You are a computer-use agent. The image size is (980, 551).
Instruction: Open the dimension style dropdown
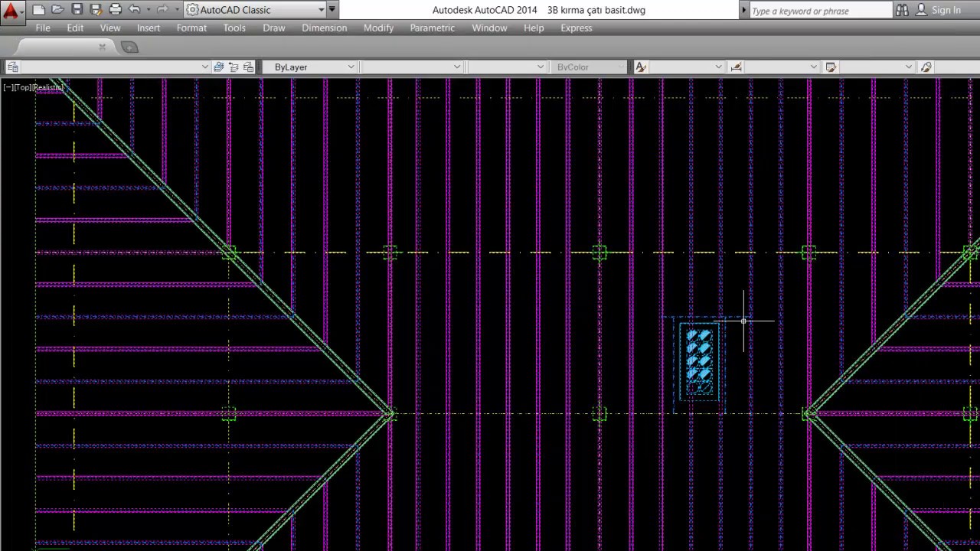782,67
